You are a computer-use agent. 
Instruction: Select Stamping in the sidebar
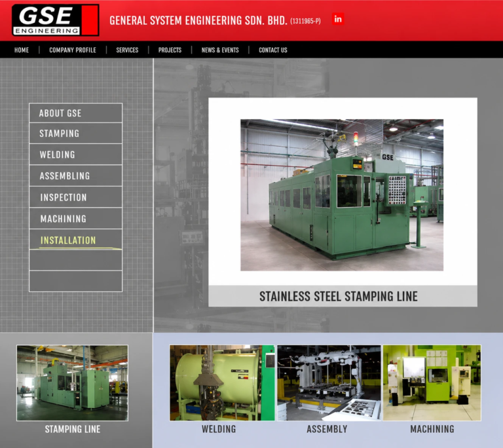76,134
